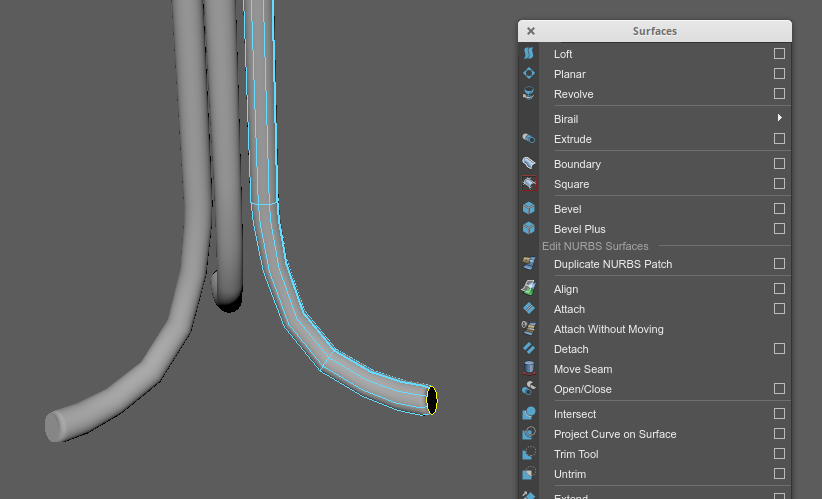Select the Trim Tool icon

coord(529,454)
